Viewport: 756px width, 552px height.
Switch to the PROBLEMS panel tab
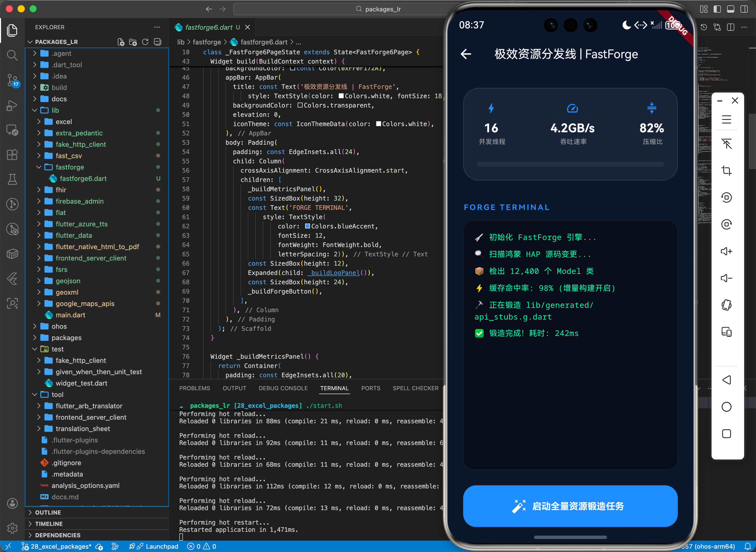click(x=195, y=388)
